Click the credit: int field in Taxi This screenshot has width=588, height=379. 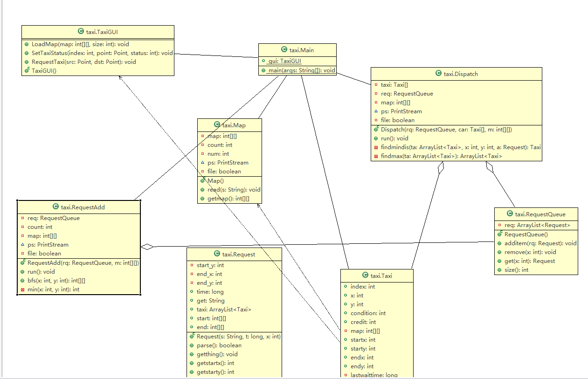pyautogui.click(x=363, y=322)
